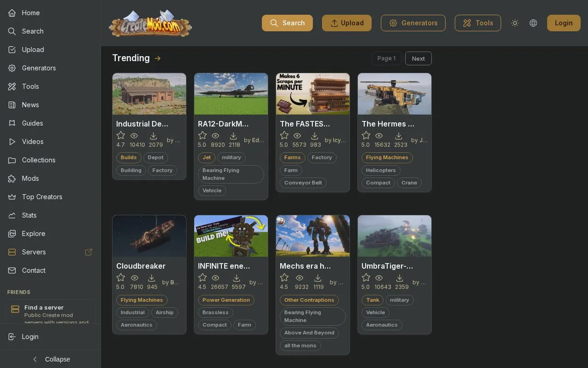Collapse the sidebar
588x368 pixels.
pos(51,359)
